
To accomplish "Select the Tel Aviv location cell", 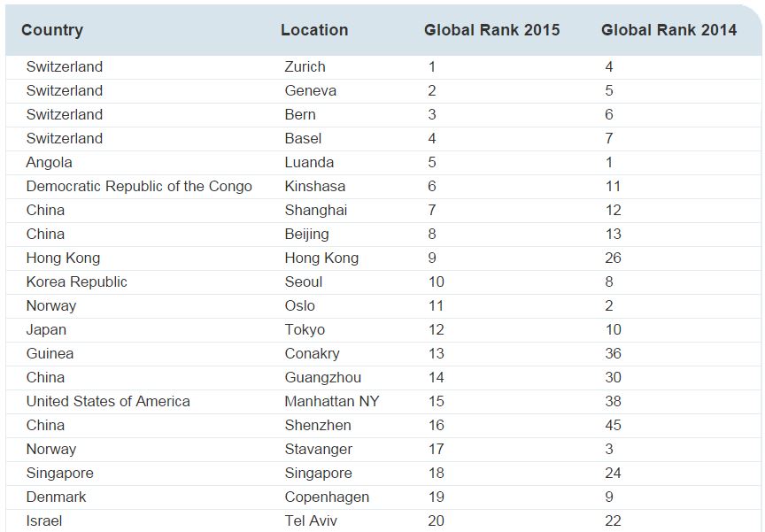I will (x=311, y=520).
